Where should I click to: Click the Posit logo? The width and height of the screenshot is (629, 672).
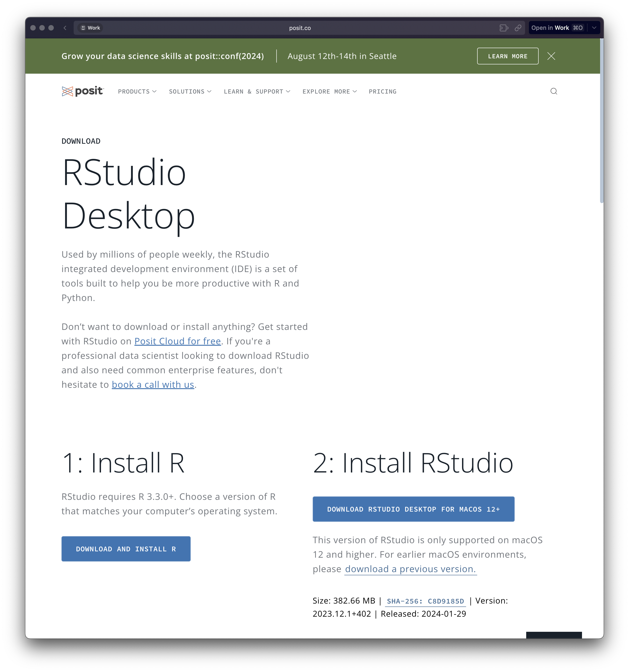[83, 91]
